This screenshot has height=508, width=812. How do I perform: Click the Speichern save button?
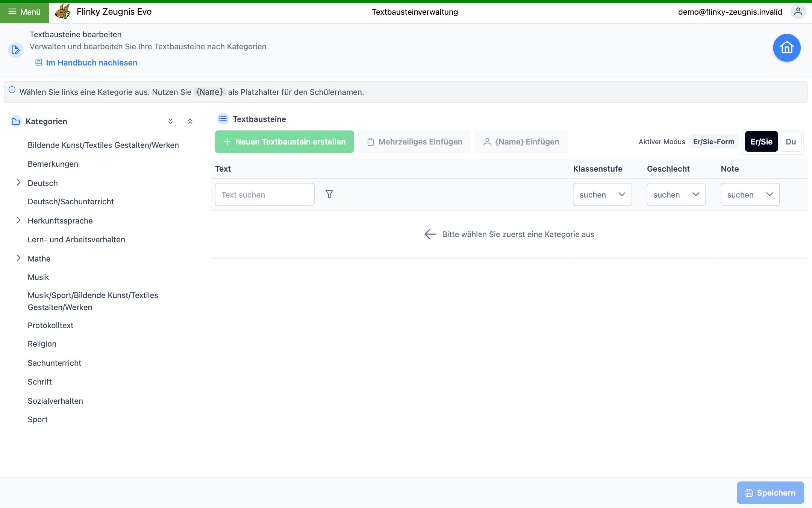pyautogui.click(x=770, y=493)
